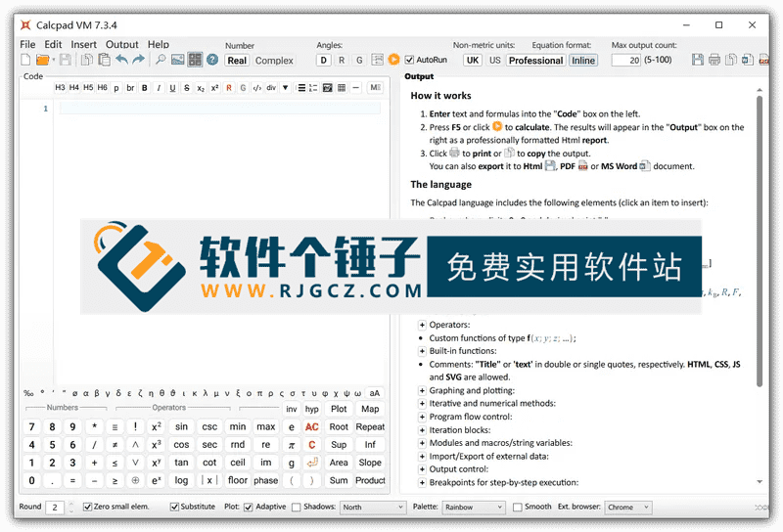Apply strikethrough formatting in Code toolbar

[186, 88]
